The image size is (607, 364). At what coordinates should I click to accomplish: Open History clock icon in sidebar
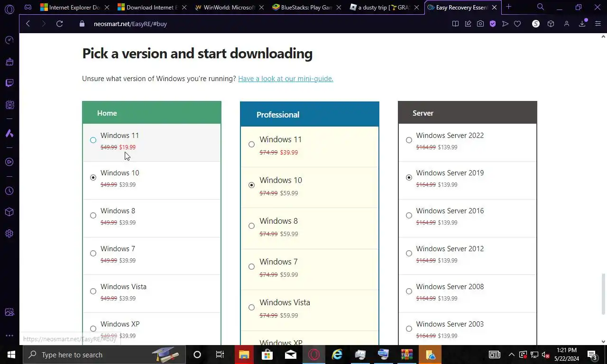pos(9,191)
